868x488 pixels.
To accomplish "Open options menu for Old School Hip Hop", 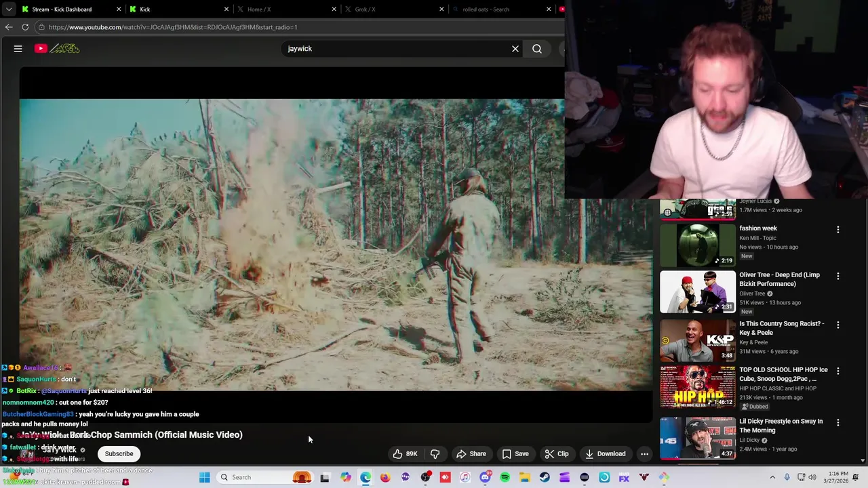I will [x=838, y=371].
